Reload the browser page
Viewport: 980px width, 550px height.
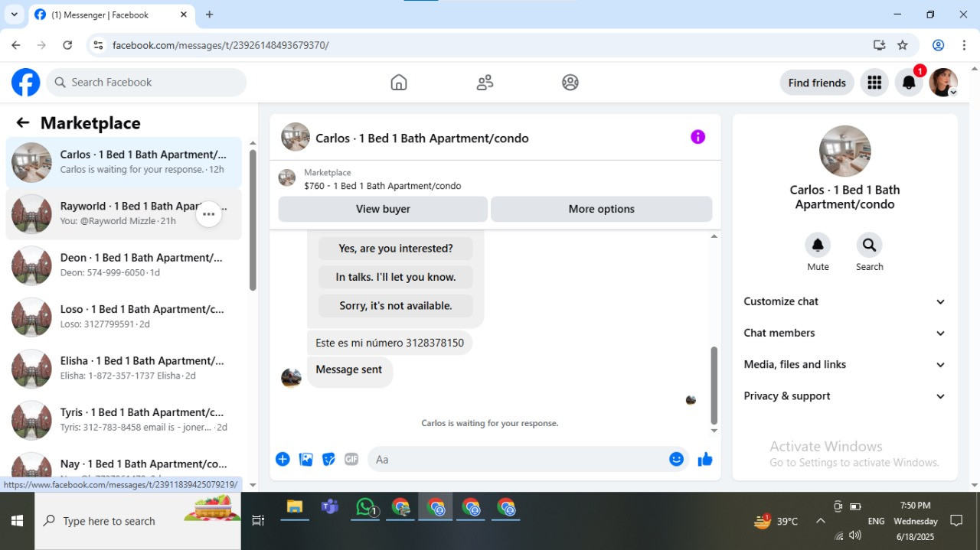click(67, 45)
